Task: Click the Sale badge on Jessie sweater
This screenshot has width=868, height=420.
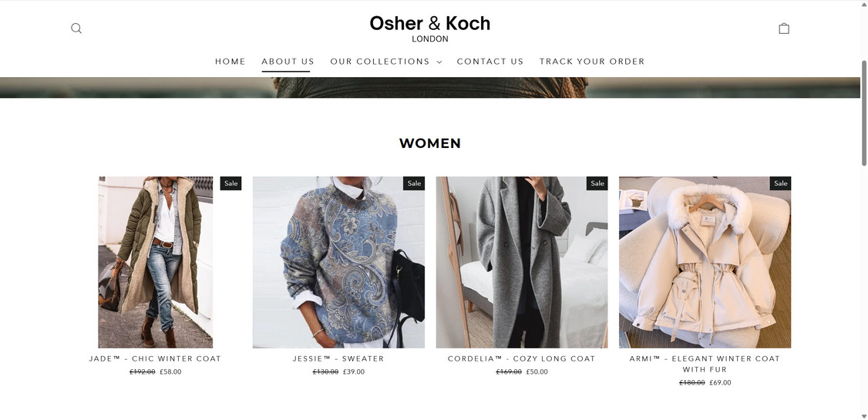Action: (x=414, y=183)
